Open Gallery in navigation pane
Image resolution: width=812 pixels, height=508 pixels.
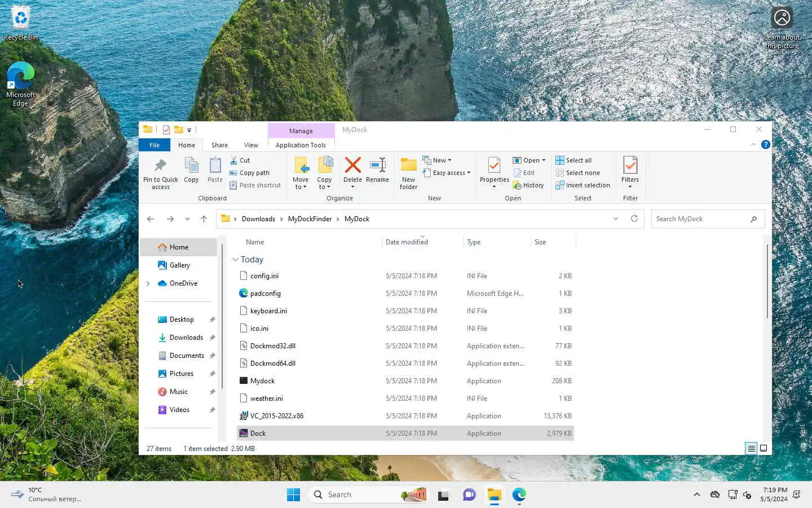pos(179,265)
